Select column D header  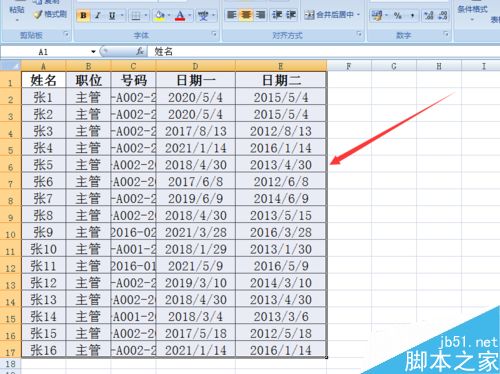[195, 66]
